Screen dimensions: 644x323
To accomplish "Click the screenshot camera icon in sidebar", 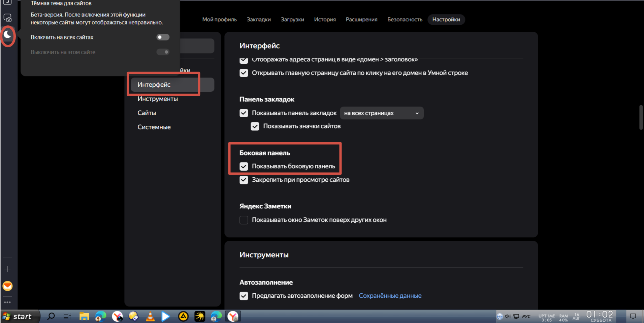I will pos(7,18).
